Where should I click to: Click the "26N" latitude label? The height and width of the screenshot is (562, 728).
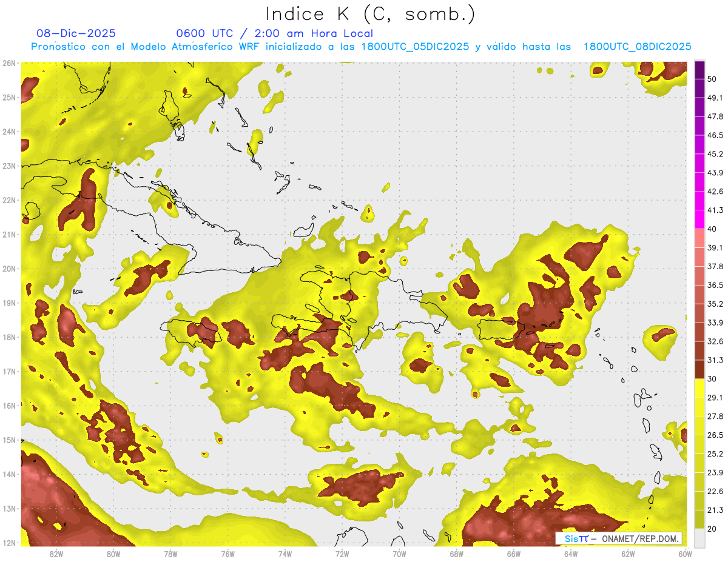pos(9,63)
